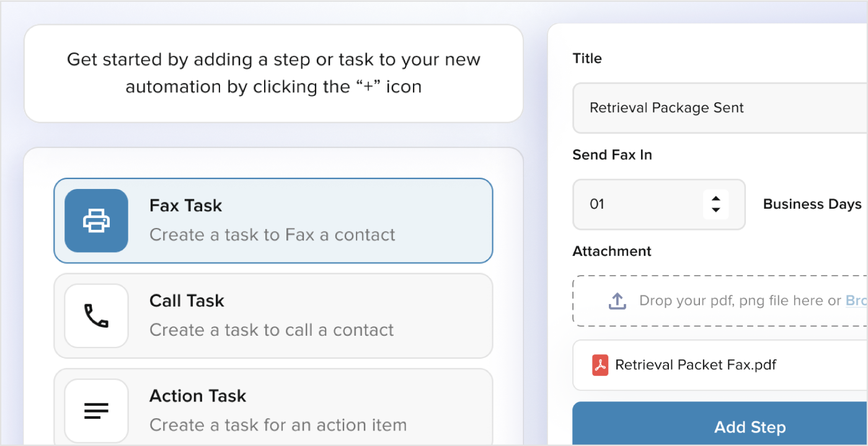
Task: Click the number 01 in days field
Action: 597,204
